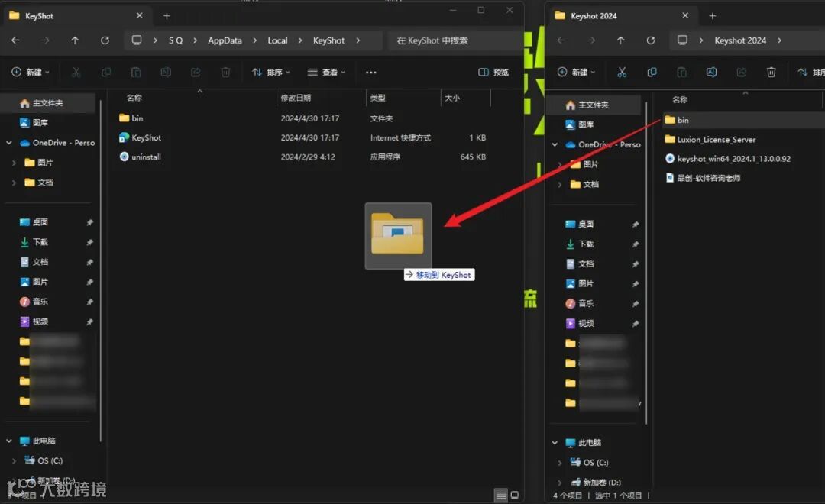Select the Keyshot 2024 tab
The height and width of the screenshot is (504, 825).
tap(623, 16)
